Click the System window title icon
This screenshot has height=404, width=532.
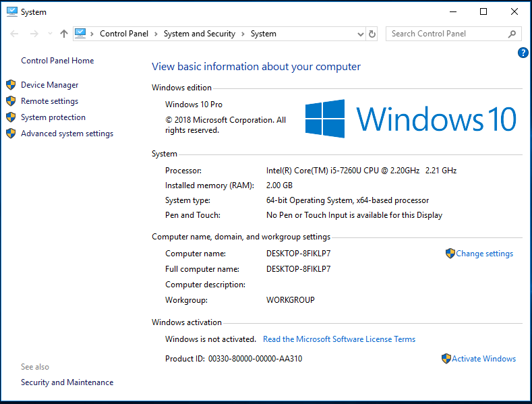(12, 12)
